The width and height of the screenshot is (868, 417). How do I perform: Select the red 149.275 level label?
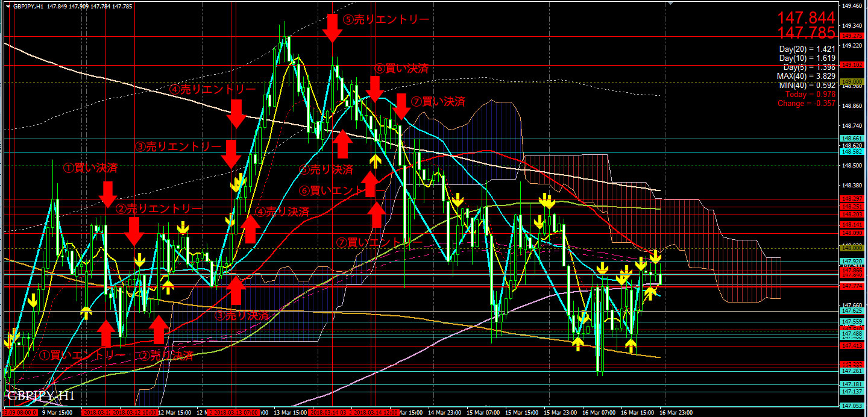851,36
